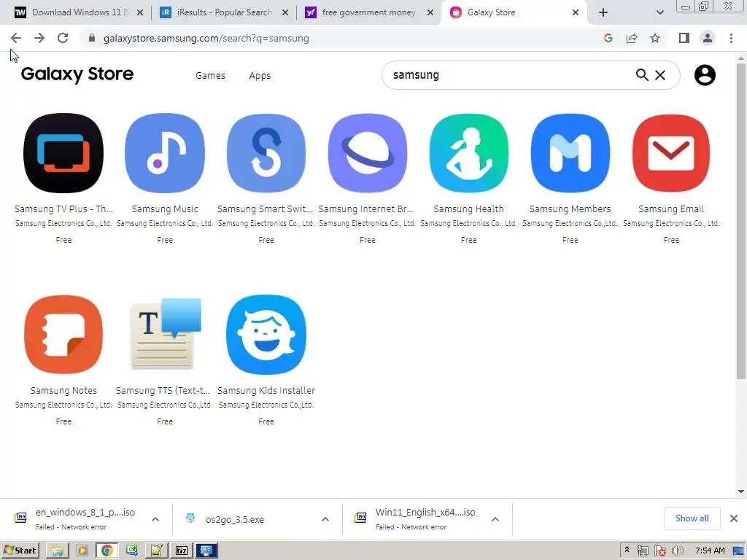
Task: Reload the Galaxy Store page
Action: point(63,38)
